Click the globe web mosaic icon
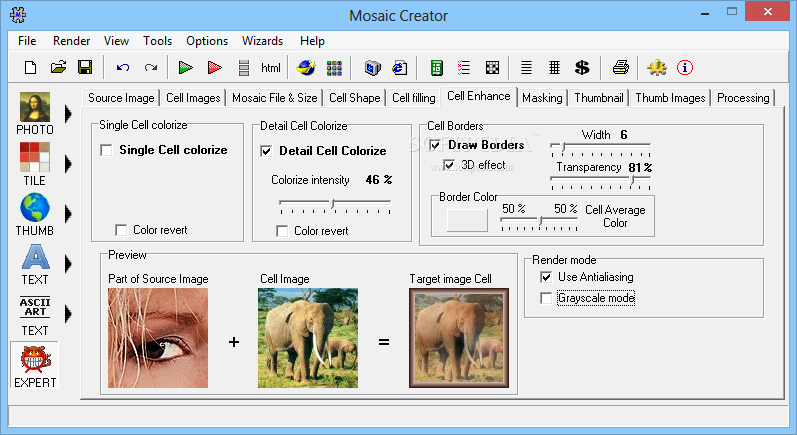Image resolution: width=797 pixels, height=435 pixels. point(306,68)
